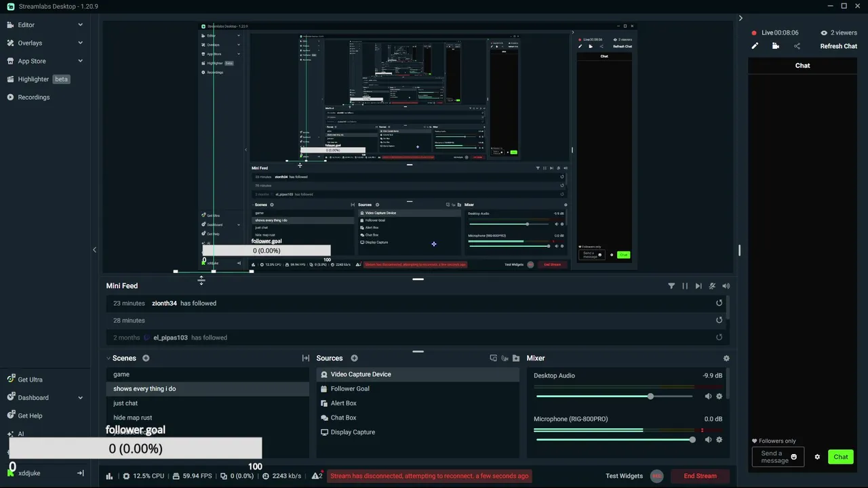Screen dimensions: 868x488
Task: Open Mixer settings gear
Action: (726, 358)
